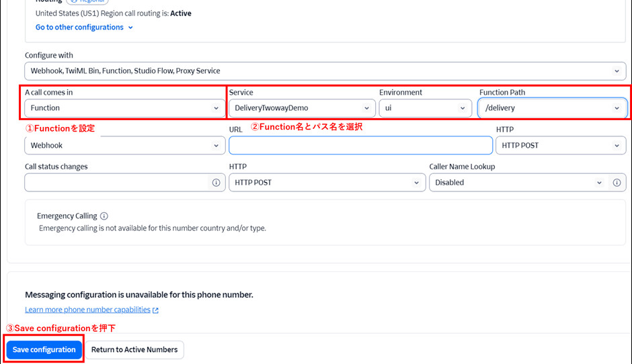Image resolution: width=632 pixels, height=364 pixels.
Task: Open the A call comes in dropdown
Action: pyautogui.click(x=125, y=108)
